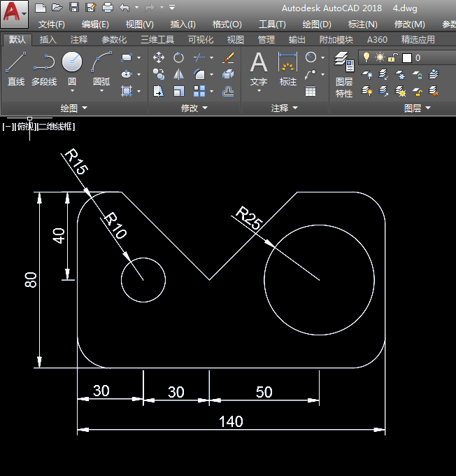
Task: Switch to the Insert (插入) ribbon tab
Action: coord(48,40)
